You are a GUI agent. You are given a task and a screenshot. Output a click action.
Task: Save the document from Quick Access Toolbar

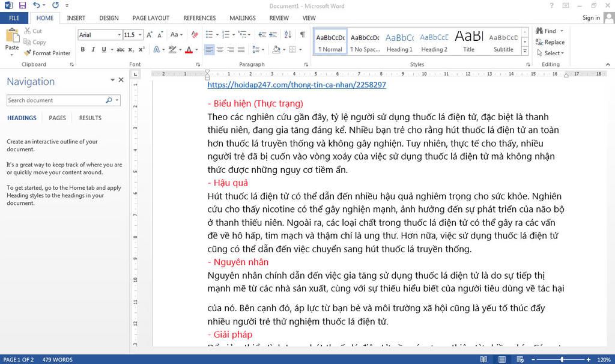[x=22, y=5]
